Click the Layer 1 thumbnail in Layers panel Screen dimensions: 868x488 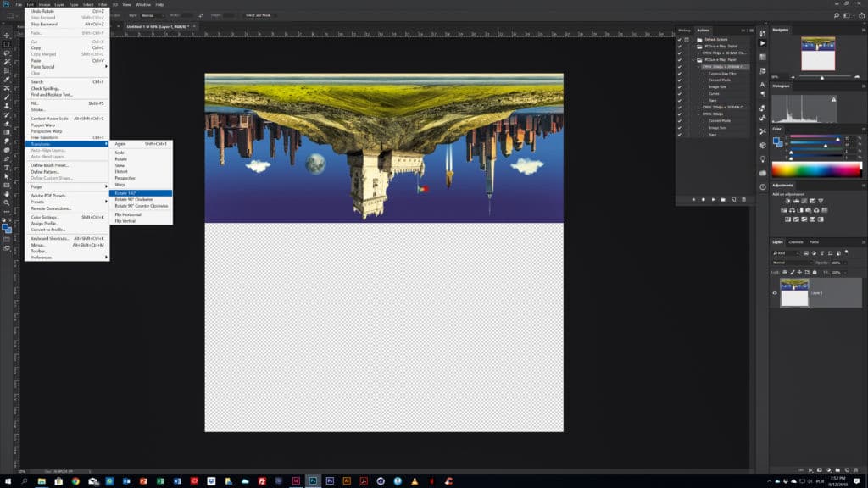pos(794,292)
